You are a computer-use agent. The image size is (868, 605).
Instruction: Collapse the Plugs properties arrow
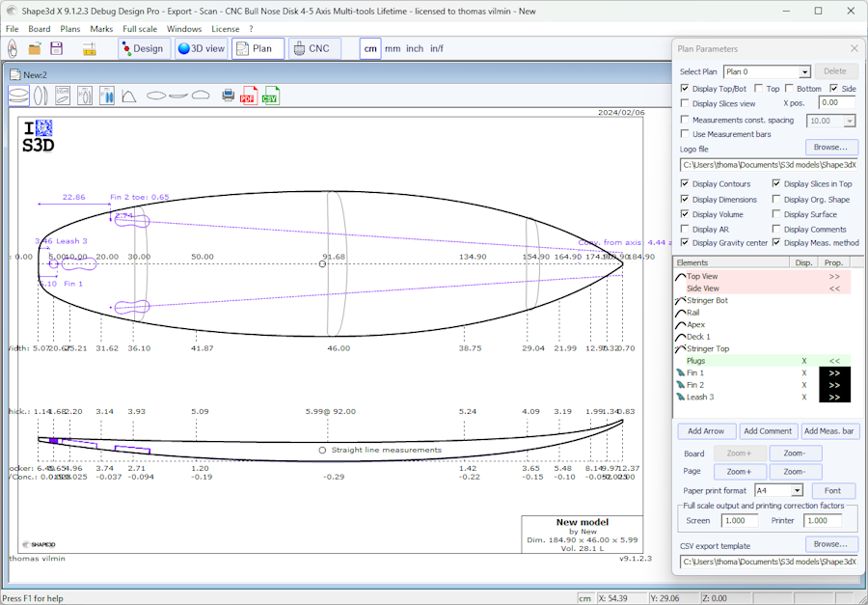[x=834, y=361]
